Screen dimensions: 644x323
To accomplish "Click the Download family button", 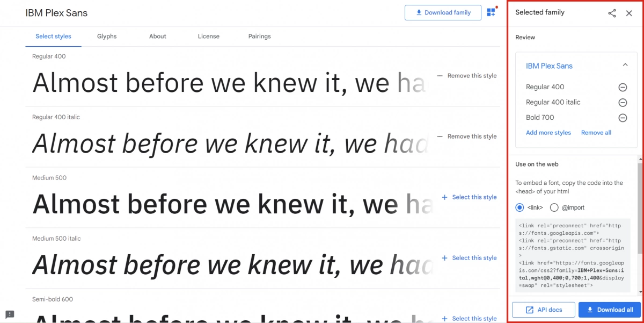I will tap(442, 13).
